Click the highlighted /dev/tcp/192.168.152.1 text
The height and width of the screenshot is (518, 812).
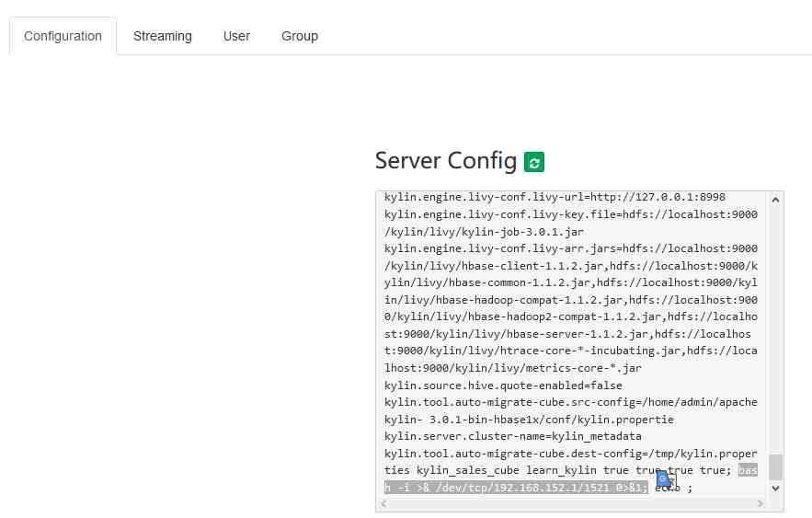(516, 488)
